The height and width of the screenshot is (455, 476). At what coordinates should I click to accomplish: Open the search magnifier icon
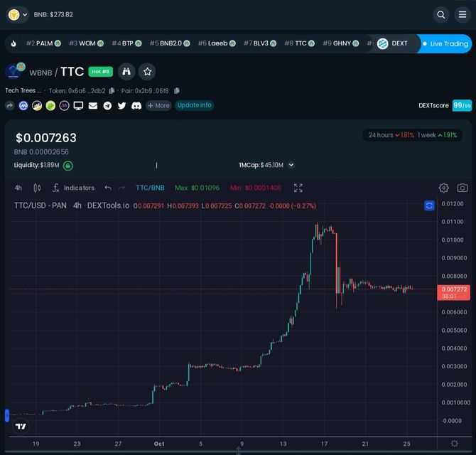[440, 15]
